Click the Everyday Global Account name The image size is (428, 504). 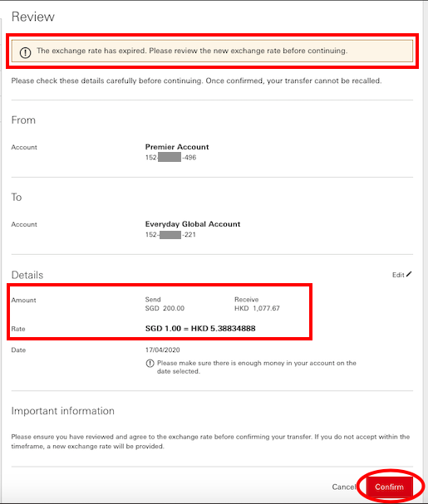193,224
